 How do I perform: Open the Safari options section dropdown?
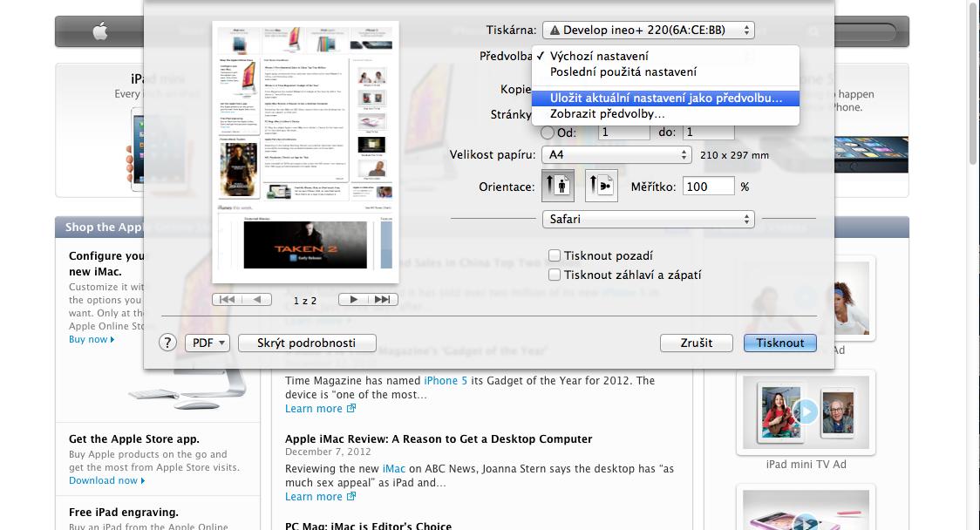coord(648,219)
